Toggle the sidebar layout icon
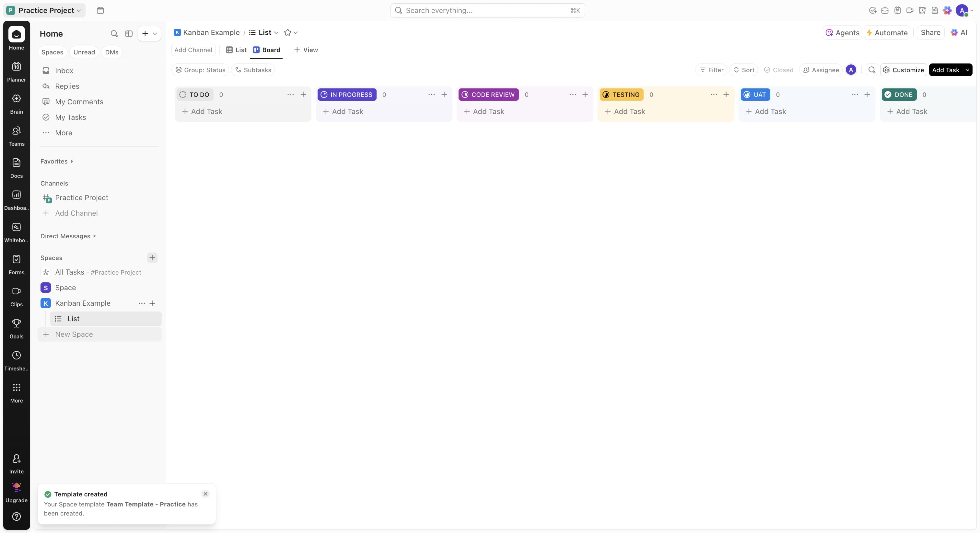 129,34
